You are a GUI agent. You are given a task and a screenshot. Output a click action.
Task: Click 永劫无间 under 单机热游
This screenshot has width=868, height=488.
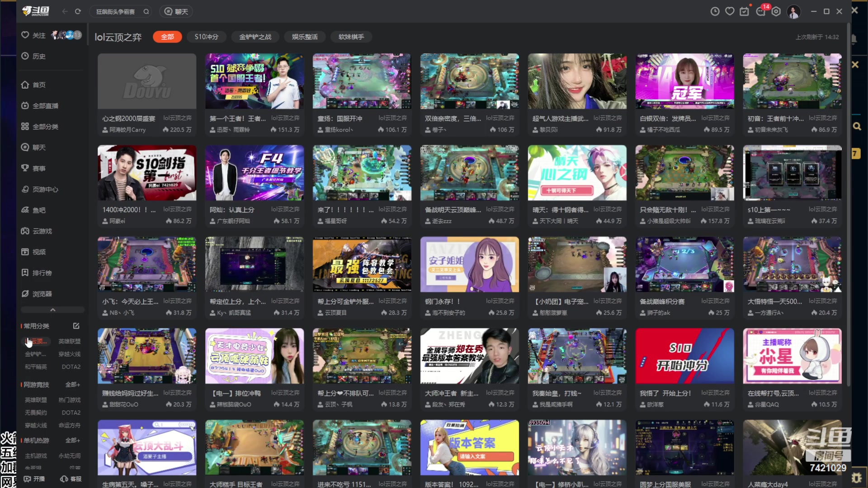coord(69,455)
